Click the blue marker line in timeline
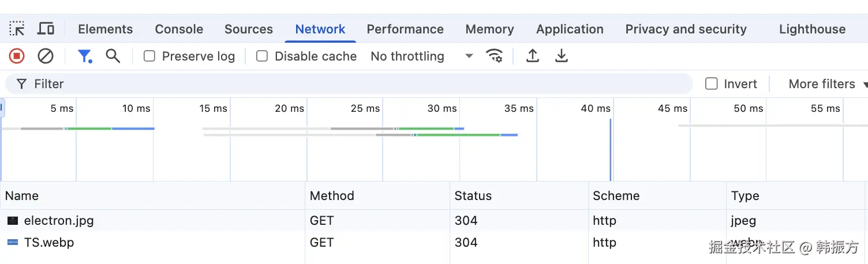 pyautogui.click(x=611, y=150)
